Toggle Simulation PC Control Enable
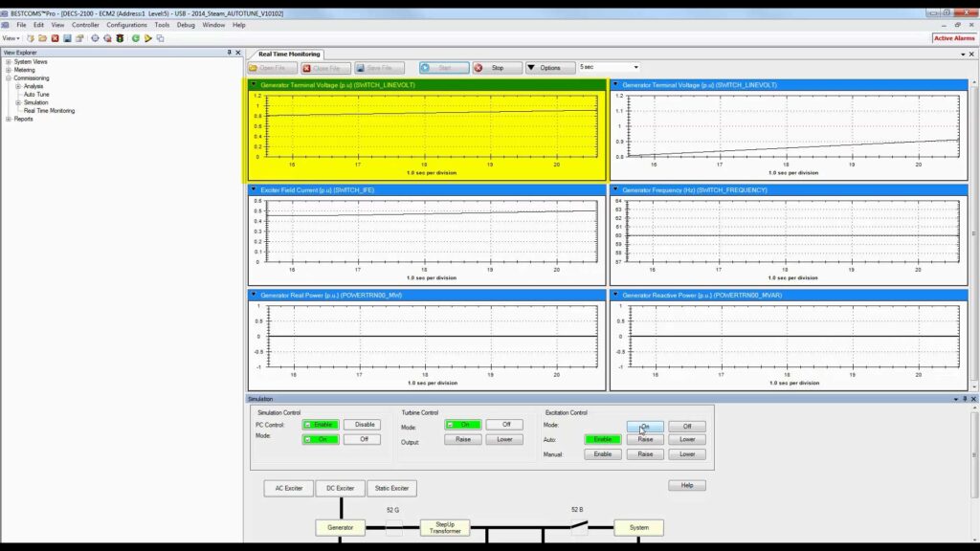 (321, 425)
